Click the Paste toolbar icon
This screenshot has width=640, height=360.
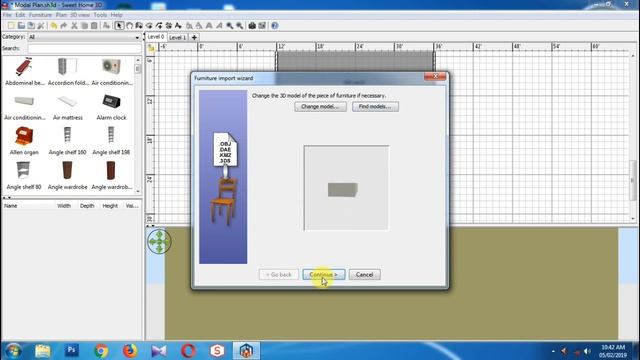click(x=94, y=26)
